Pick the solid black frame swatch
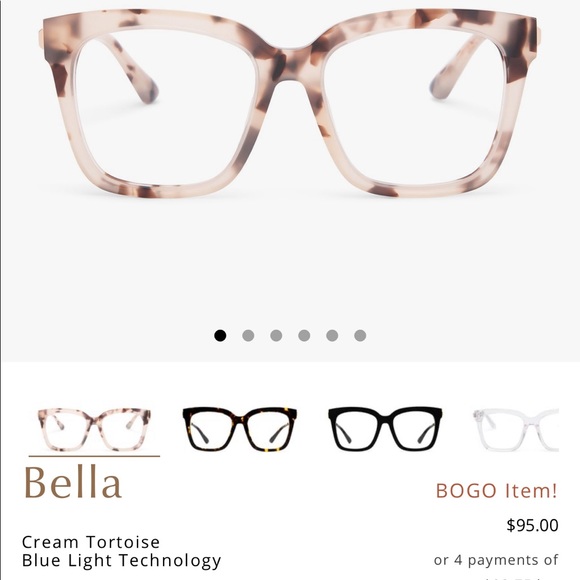The height and width of the screenshot is (580, 580). [x=385, y=429]
